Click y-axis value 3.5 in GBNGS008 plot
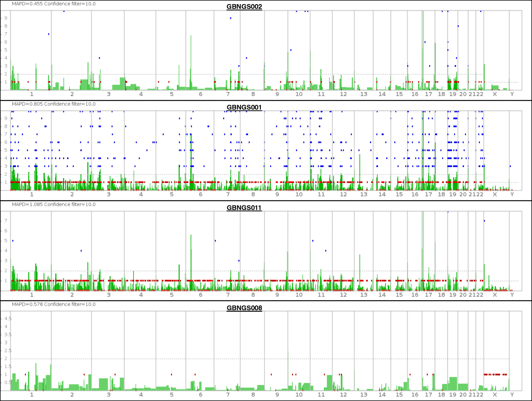This screenshot has height=401, width=532. (8, 335)
